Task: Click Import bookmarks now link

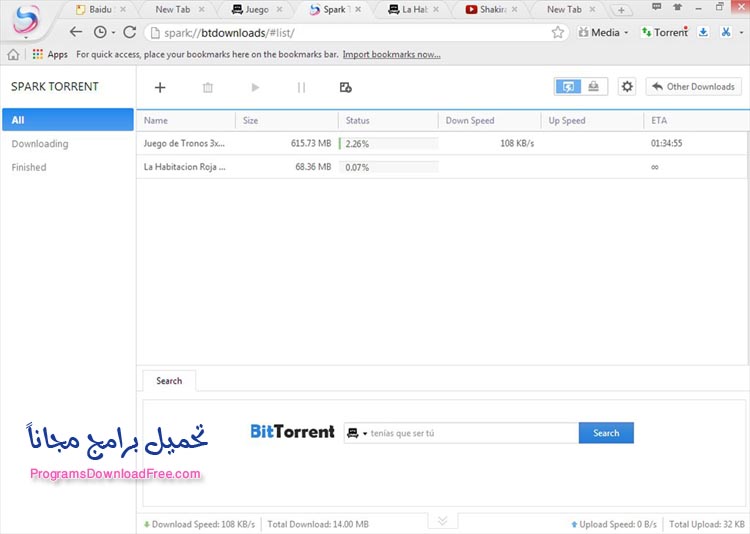Action: click(392, 55)
